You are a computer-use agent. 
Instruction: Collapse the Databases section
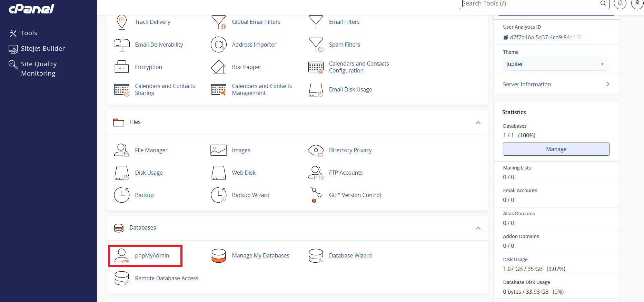pos(478,228)
